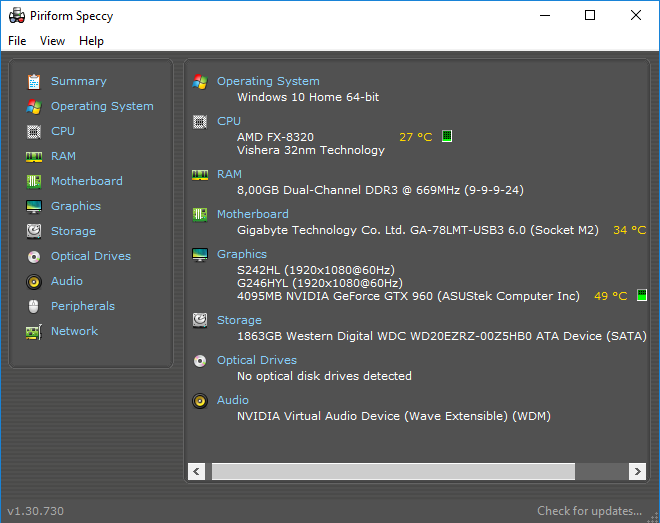660x523 pixels.
Task: Click the Western Digital WD20EZRZ drive line
Action: point(442,336)
